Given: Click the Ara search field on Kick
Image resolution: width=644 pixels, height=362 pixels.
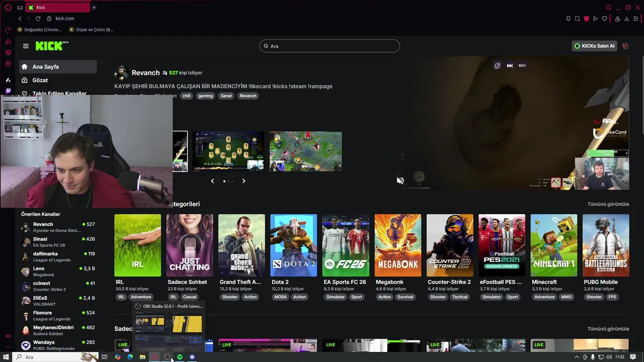Looking at the screenshot, I should 330,46.
